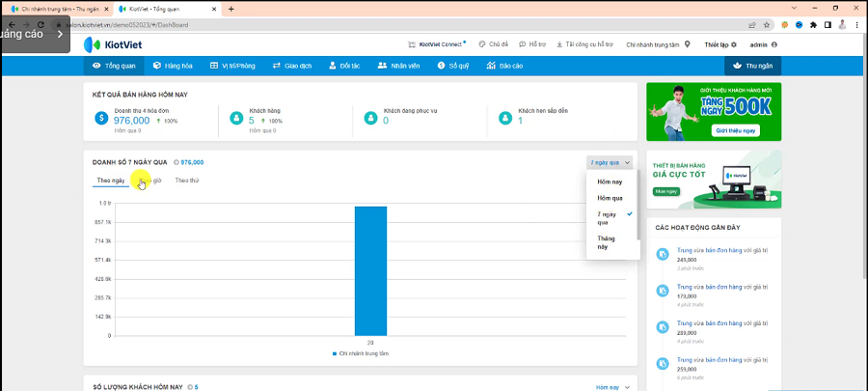
Task: Toggle Chi nhánh trung tâm chart legend
Action: [x=361, y=353]
